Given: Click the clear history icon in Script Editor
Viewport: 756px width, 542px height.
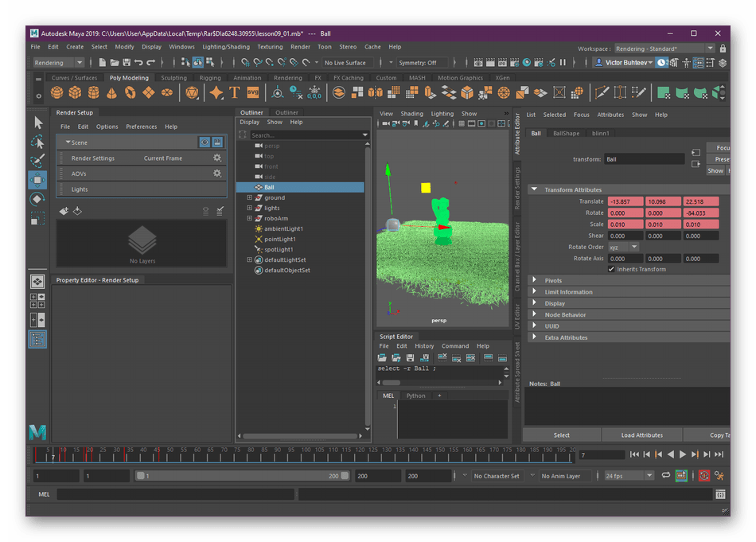Looking at the screenshot, I should pos(442,358).
